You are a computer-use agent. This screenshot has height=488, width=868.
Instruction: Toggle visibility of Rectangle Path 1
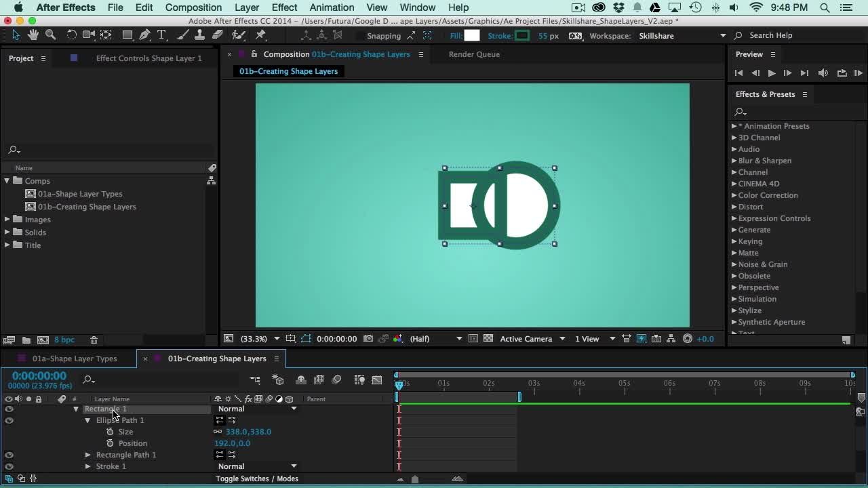point(9,455)
